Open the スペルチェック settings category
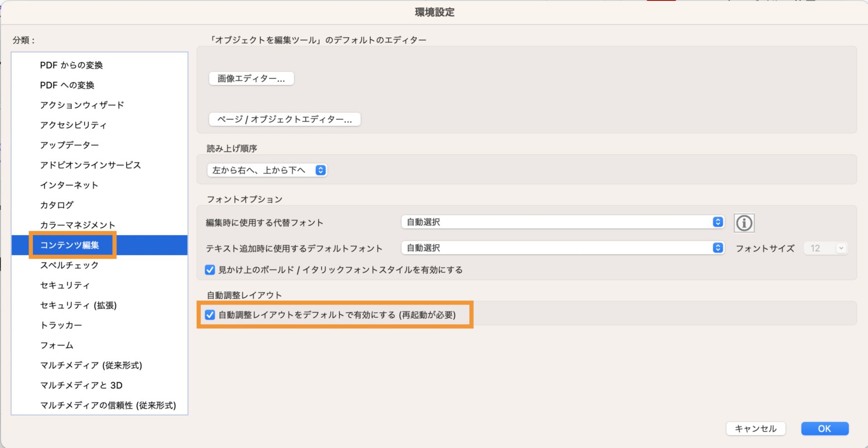The height and width of the screenshot is (448, 868). pos(68,265)
